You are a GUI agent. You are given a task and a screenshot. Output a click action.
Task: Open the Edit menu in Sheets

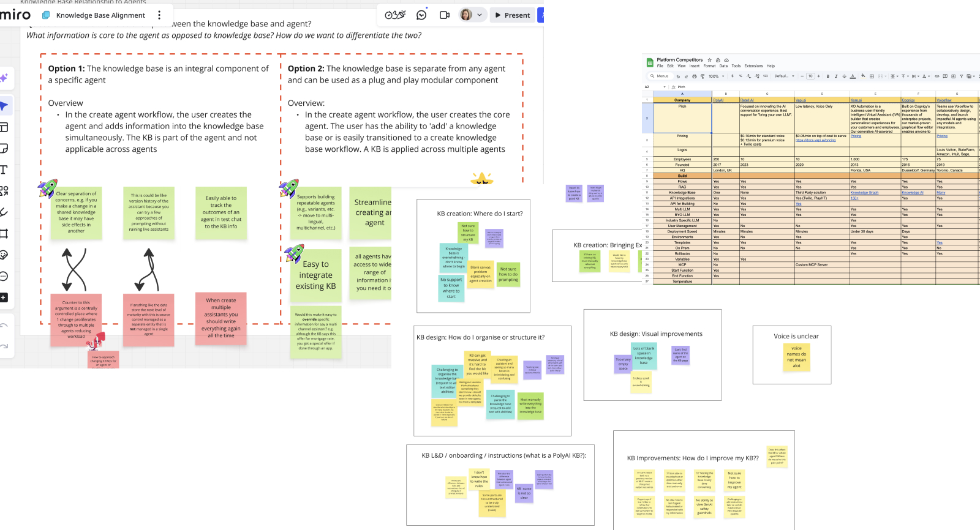click(670, 66)
